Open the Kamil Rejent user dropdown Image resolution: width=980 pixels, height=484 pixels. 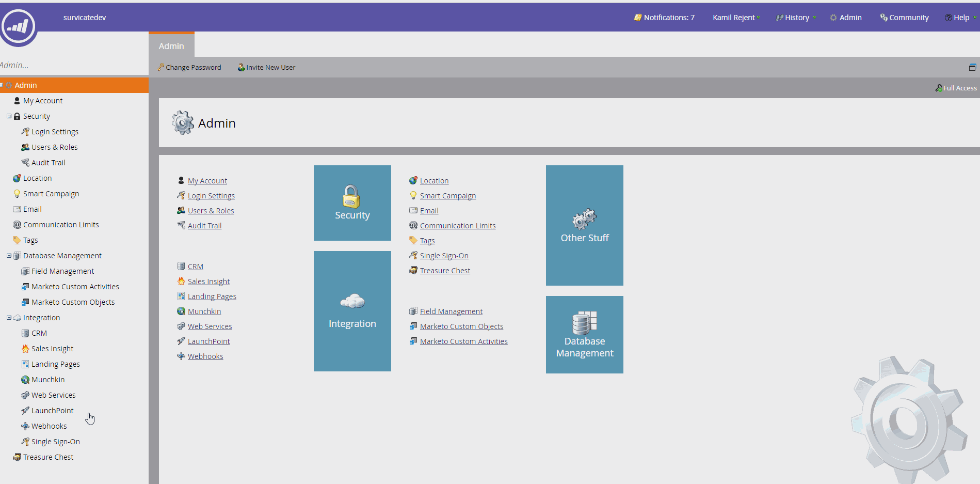coord(736,18)
